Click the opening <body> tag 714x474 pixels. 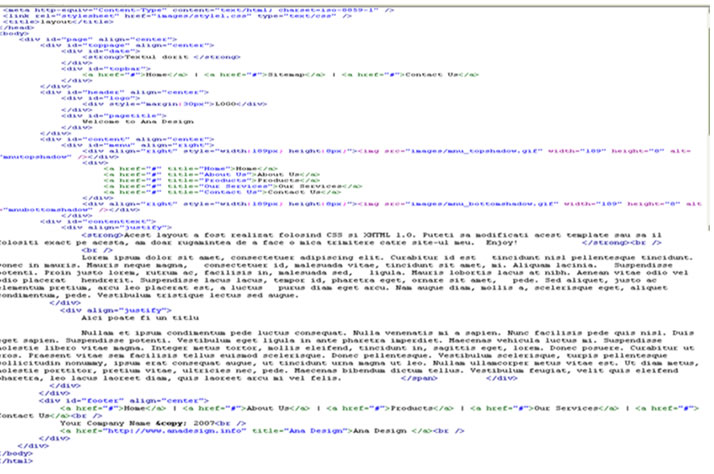14,33
